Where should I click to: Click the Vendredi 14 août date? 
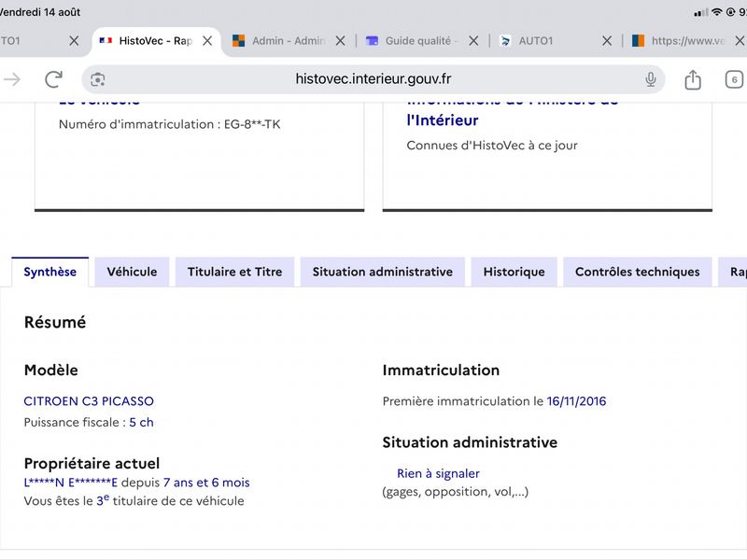(40, 12)
